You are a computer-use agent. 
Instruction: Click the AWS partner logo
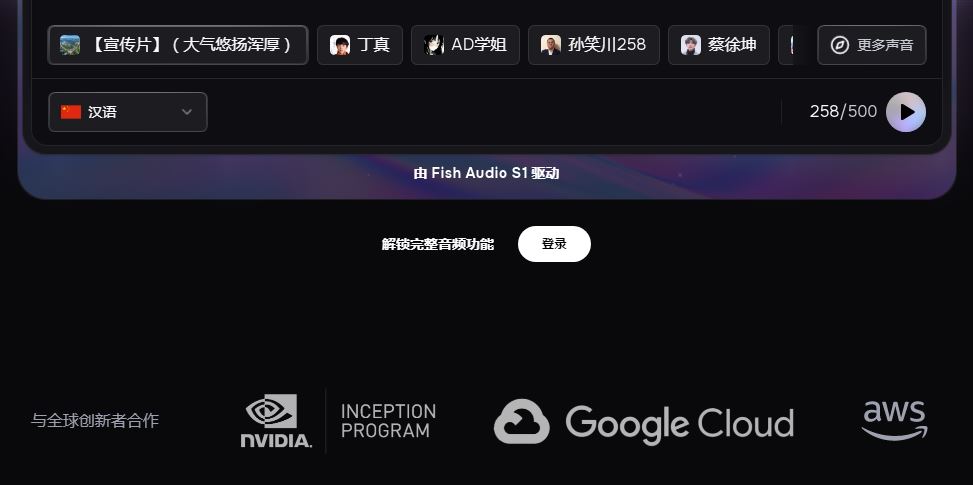pyautogui.click(x=894, y=420)
